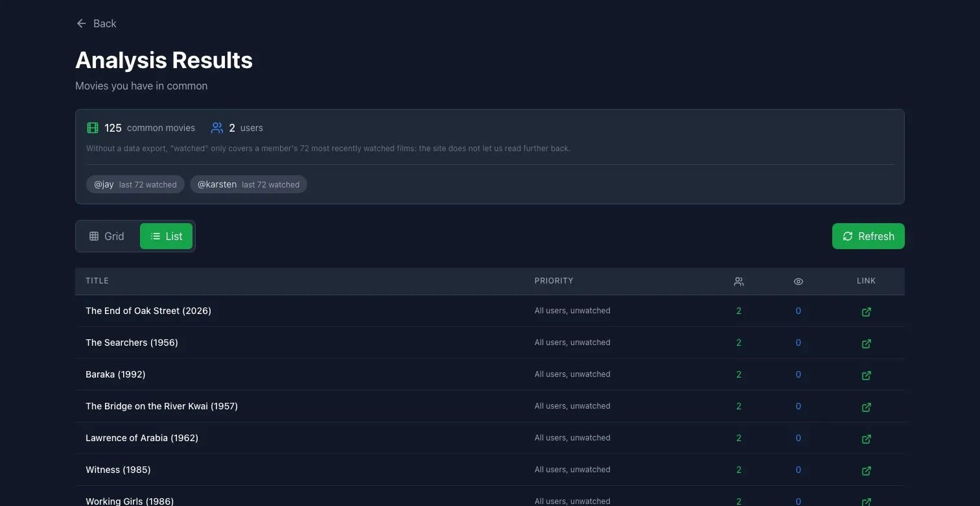Click the watched eye column header icon
Screen dimensions: 980x506
798,282
